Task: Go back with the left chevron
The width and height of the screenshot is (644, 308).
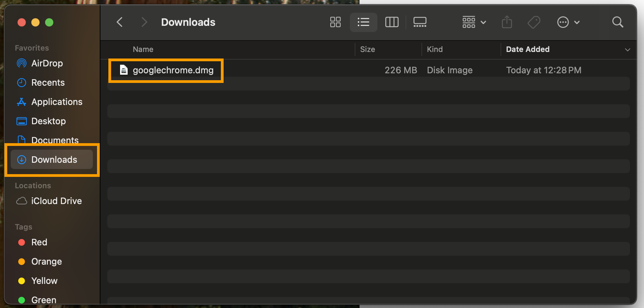Action: coord(119,22)
